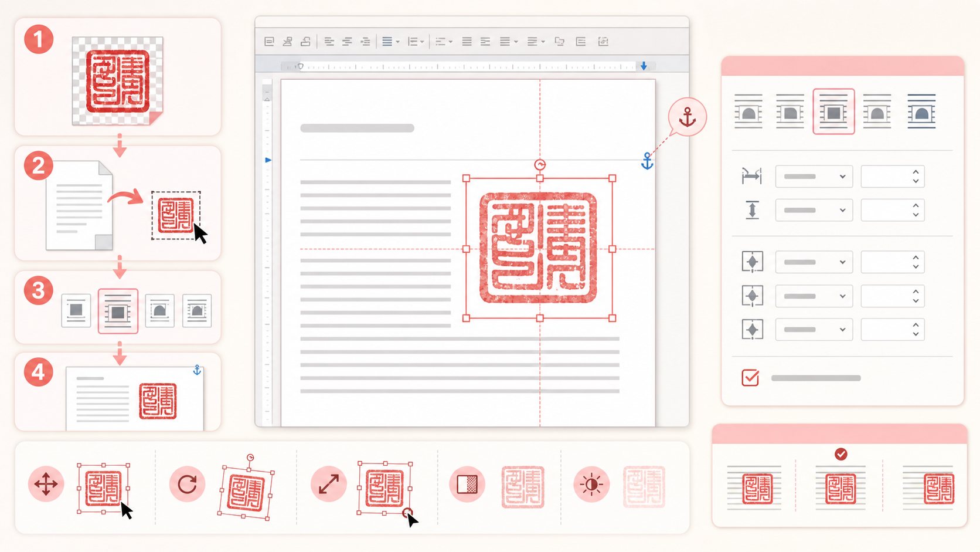Increase the value in the width row stepper
The height and width of the screenshot is (552, 980).
(916, 172)
